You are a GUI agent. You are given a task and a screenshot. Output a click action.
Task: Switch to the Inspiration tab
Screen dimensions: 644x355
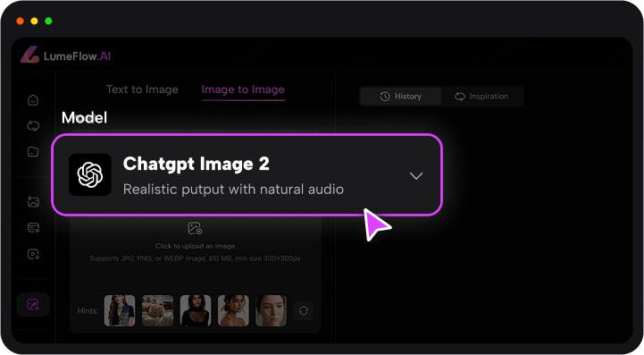481,97
